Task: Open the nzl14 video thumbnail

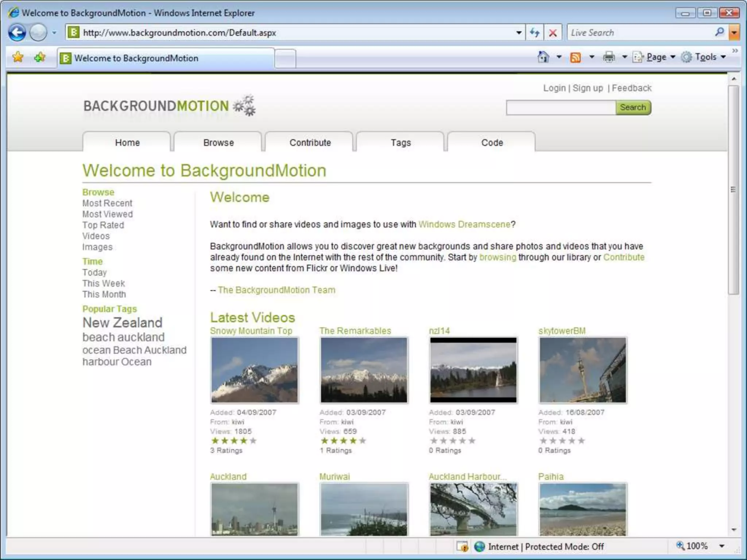Action: pos(473,370)
